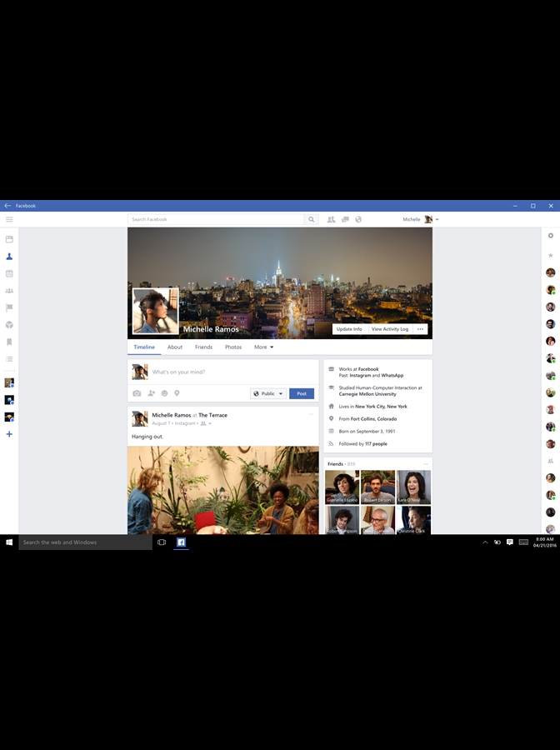Go back using the title bar arrow

coord(7,206)
